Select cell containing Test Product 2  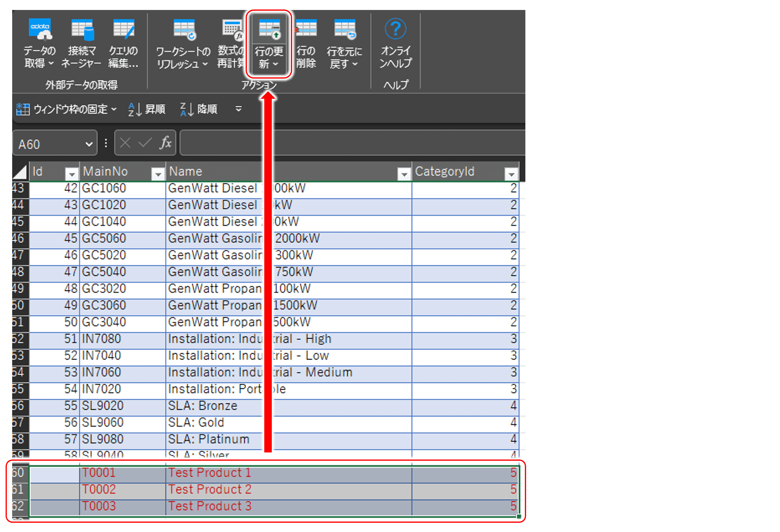(210, 489)
